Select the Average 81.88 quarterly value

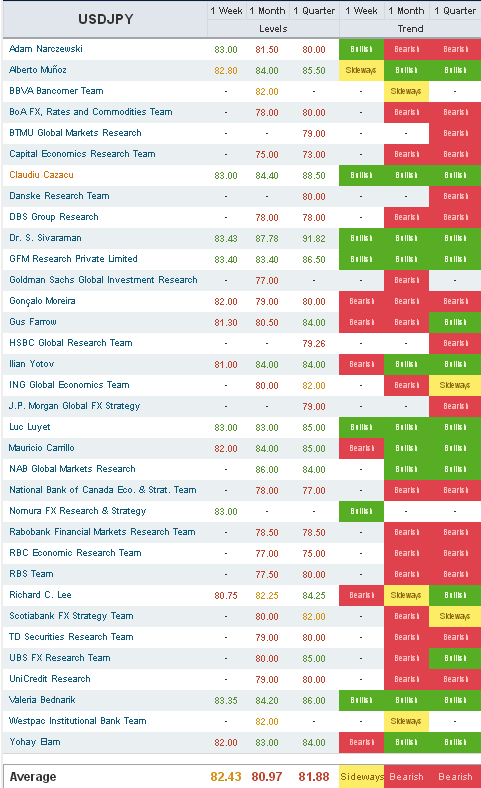tap(314, 777)
